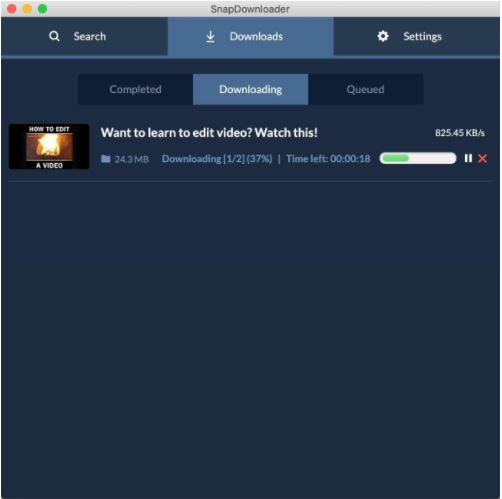Click the green maximize window button
This screenshot has height=499, width=502.
(x=43, y=9)
